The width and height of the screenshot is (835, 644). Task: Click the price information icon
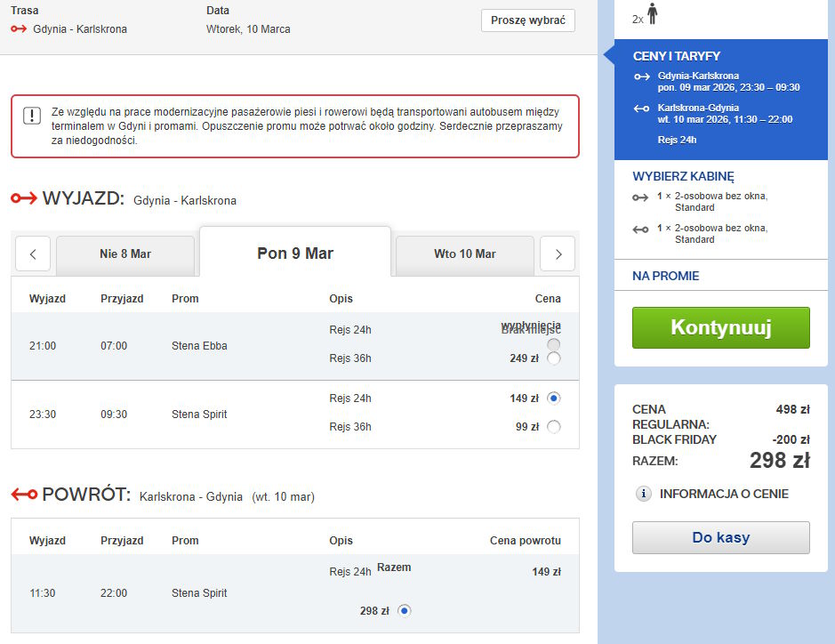click(643, 494)
